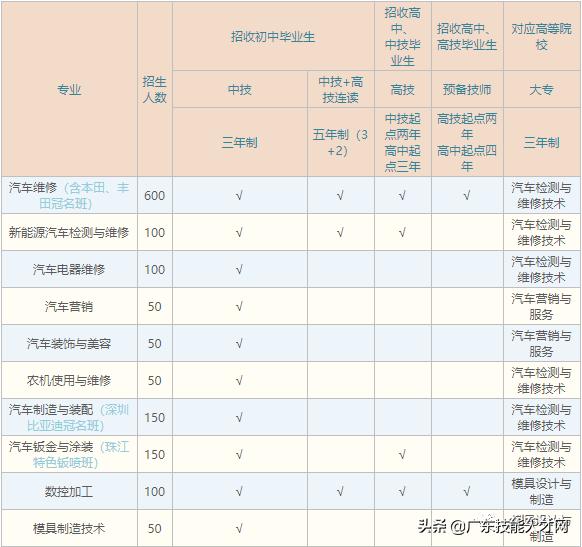Select the 汽车钣金与涂装 major cell
The height and width of the screenshot is (547, 582).
tap(69, 455)
